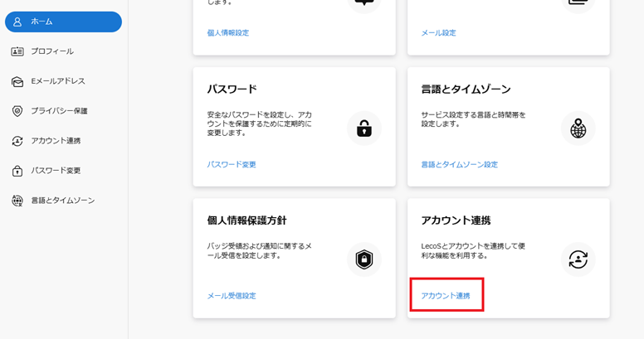644x339 pixels.
Task: Open the 言語とタイムゾーン設定 link
Action: 459,164
